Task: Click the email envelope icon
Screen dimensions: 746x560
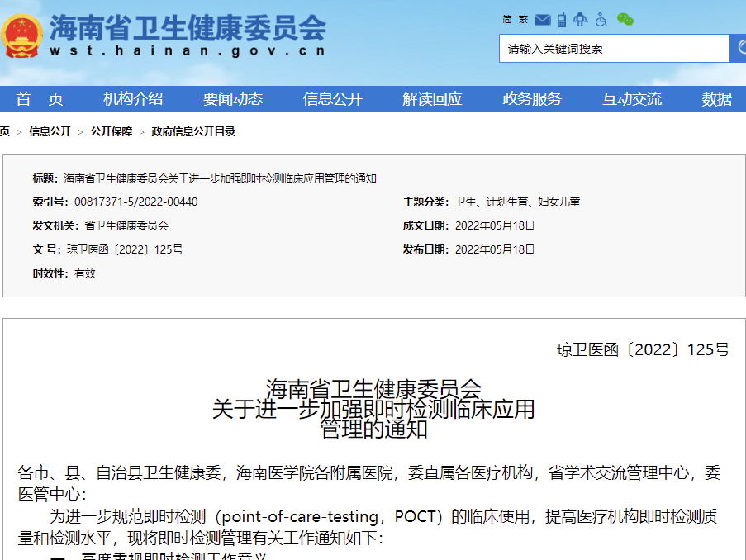Action: [543, 19]
